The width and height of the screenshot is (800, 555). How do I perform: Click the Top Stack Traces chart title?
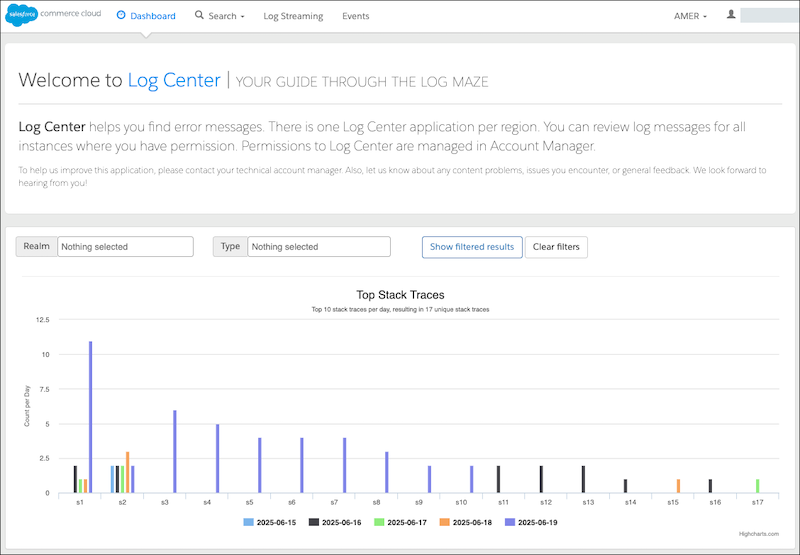(401, 295)
